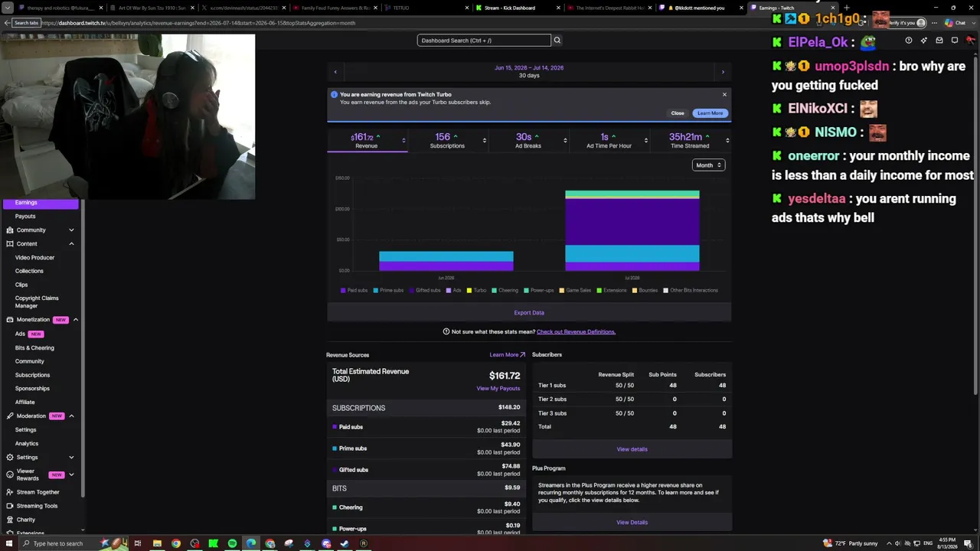Collapse the Content sidebar section chevron
Image resolution: width=980 pixels, height=551 pixels.
(71, 243)
